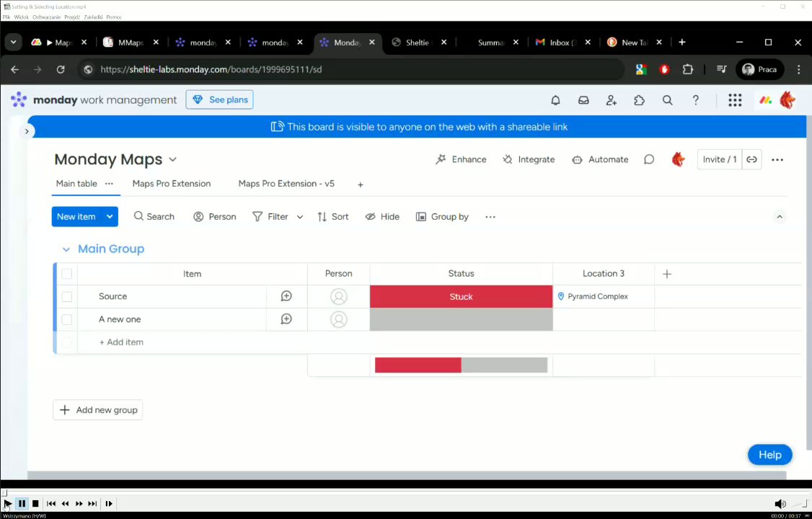
Task: Open the browser three-dot menu
Action: [x=798, y=69]
